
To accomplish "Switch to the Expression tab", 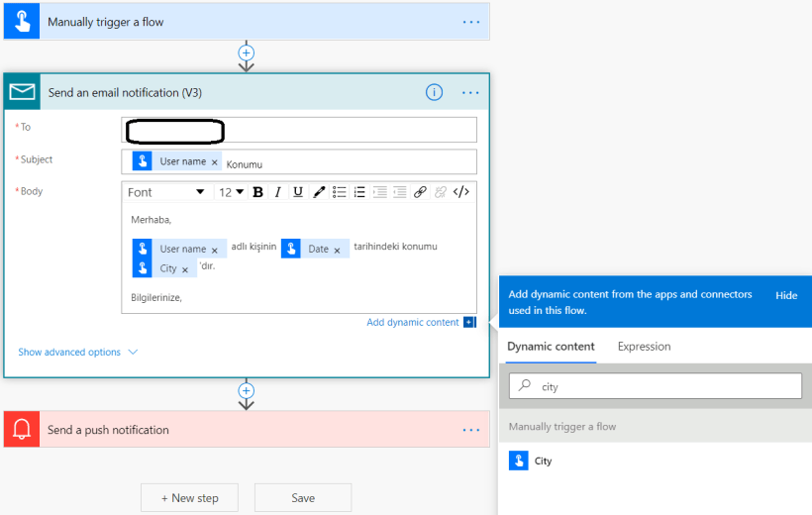I will (x=644, y=347).
